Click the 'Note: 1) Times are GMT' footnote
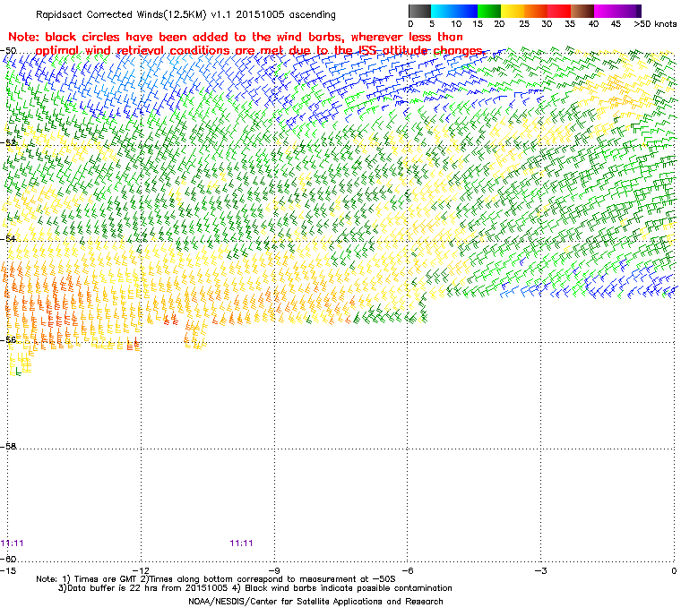Screen dimensions: 681x616 216,579
